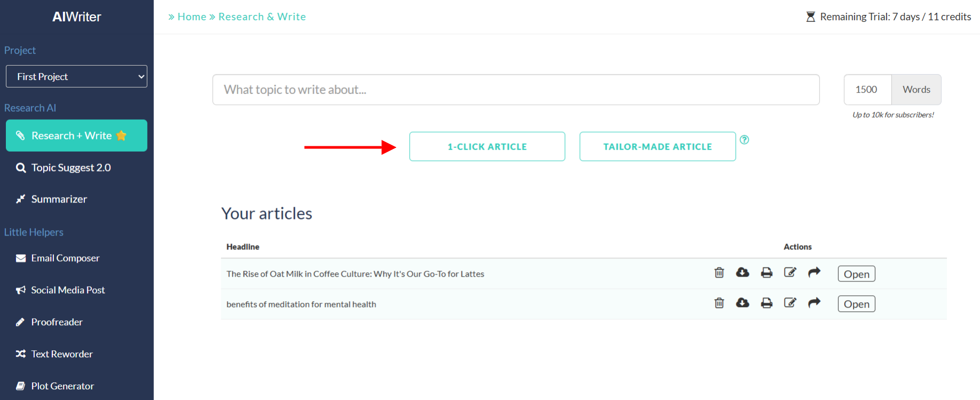Download the Oat Milk article via cloud icon
The width and height of the screenshot is (980, 400).
point(742,273)
